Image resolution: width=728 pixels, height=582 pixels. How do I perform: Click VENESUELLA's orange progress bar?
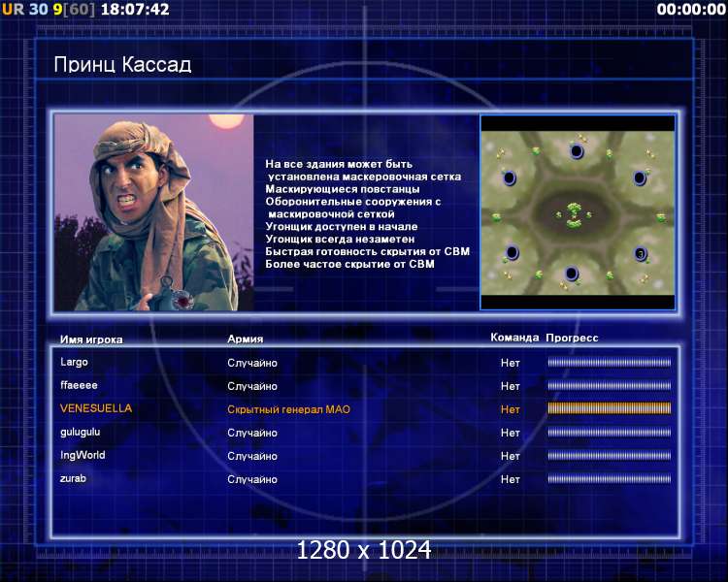coord(610,408)
